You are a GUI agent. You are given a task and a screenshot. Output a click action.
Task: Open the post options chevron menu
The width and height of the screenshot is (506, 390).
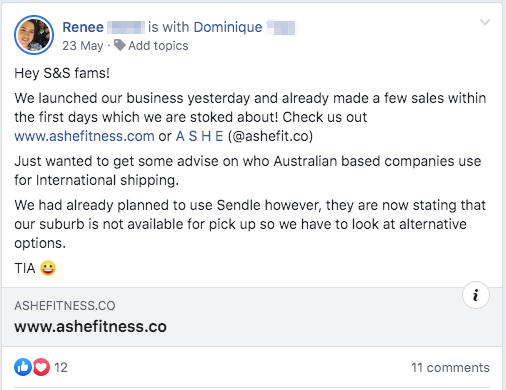[485, 22]
